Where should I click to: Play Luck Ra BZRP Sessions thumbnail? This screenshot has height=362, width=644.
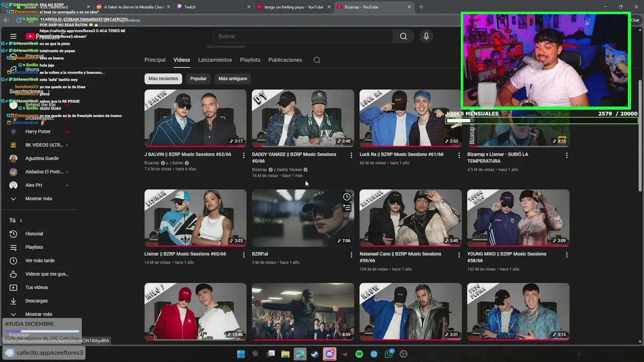(410, 118)
